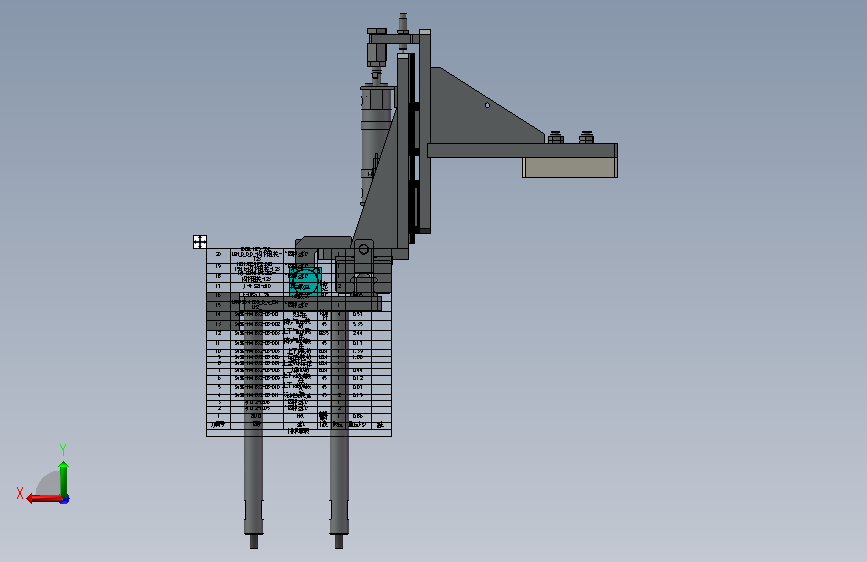Click row number 20 in parts table

(218, 254)
